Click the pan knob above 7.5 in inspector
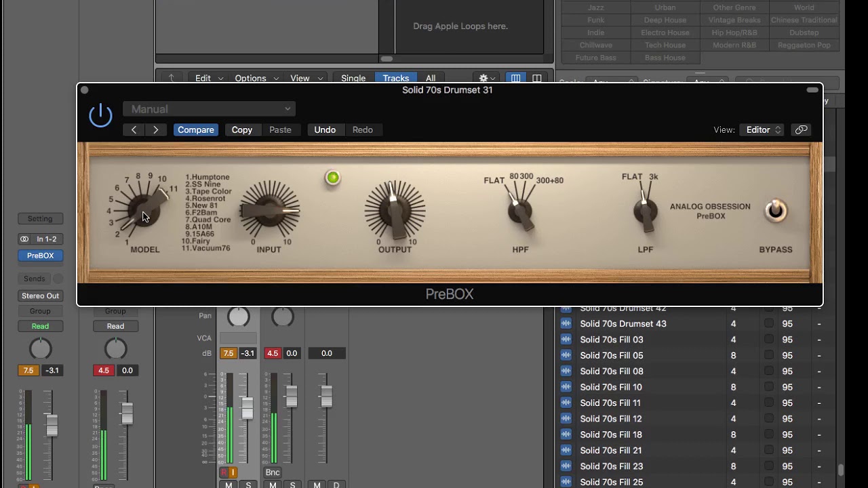 click(41, 349)
